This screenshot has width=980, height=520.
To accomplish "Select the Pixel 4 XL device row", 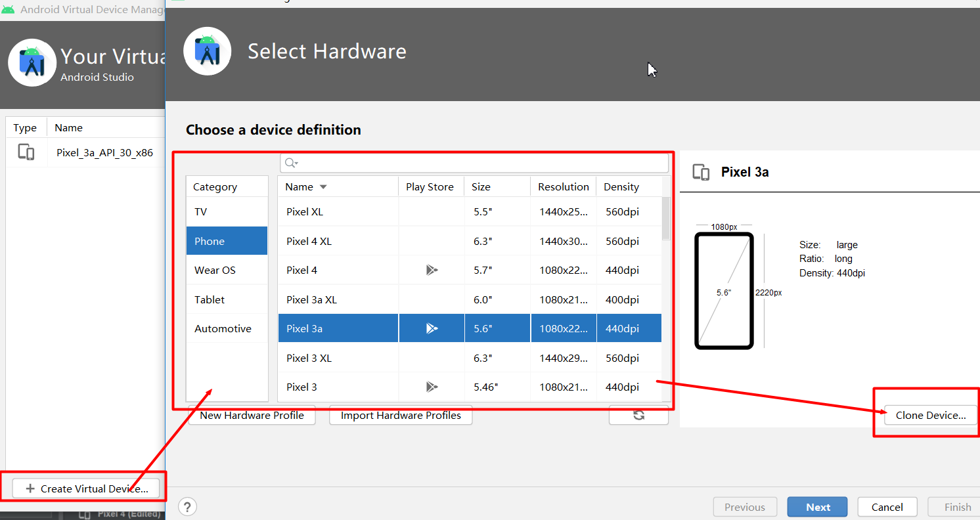I will coord(470,241).
